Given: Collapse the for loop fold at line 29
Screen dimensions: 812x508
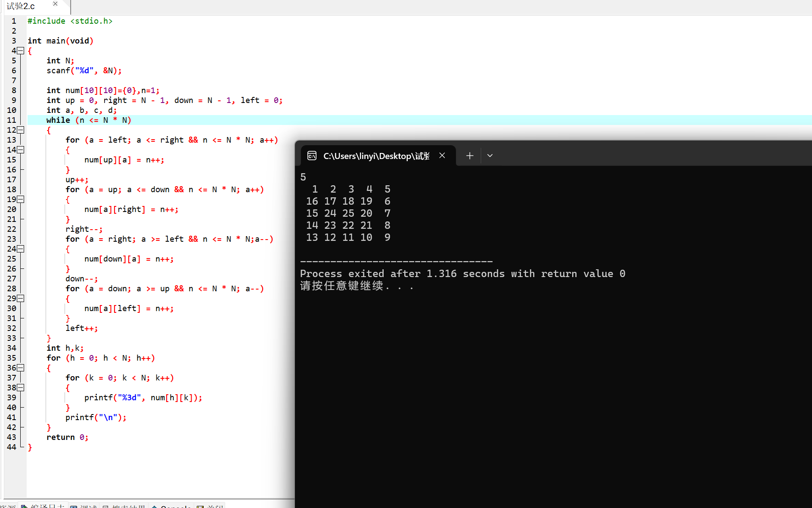Looking at the screenshot, I should click(20, 298).
